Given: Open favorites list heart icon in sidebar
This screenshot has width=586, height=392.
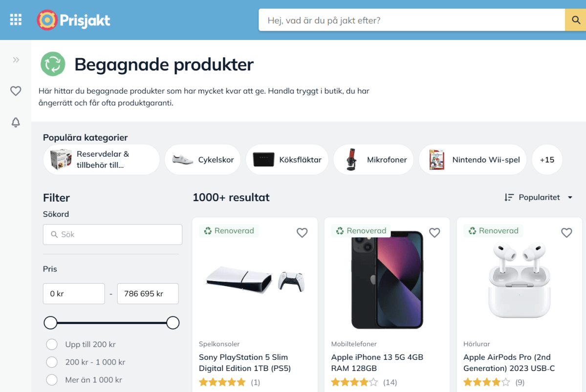Looking at the screenshot, I should (16, 91).
